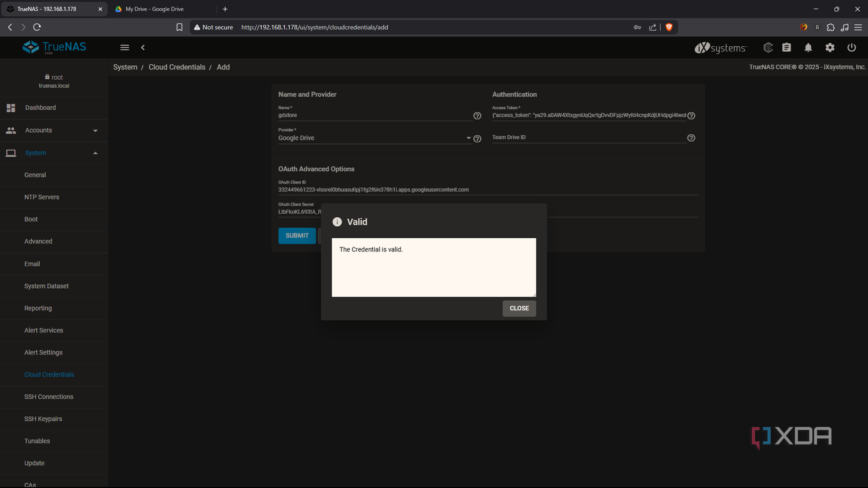Open Alert Settings in sidebar
Screen dimensions: 868x488
(43, 353)
